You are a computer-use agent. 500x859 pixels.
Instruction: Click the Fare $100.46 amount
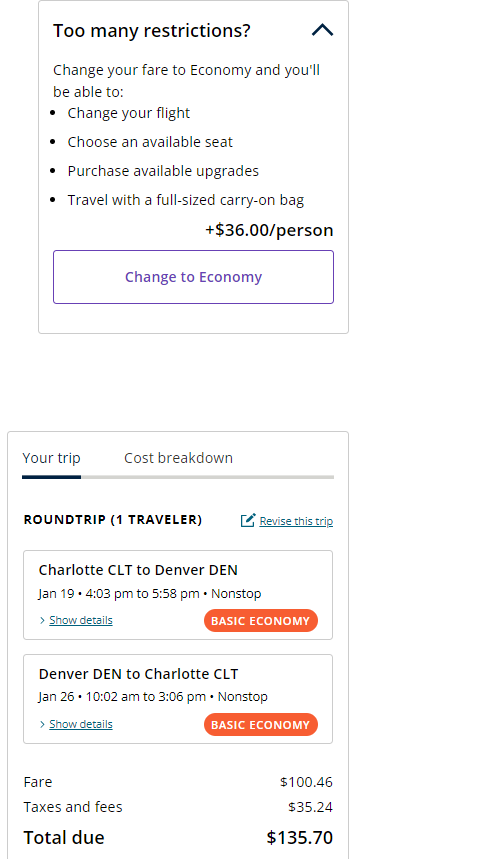click(x=306, y=782)
